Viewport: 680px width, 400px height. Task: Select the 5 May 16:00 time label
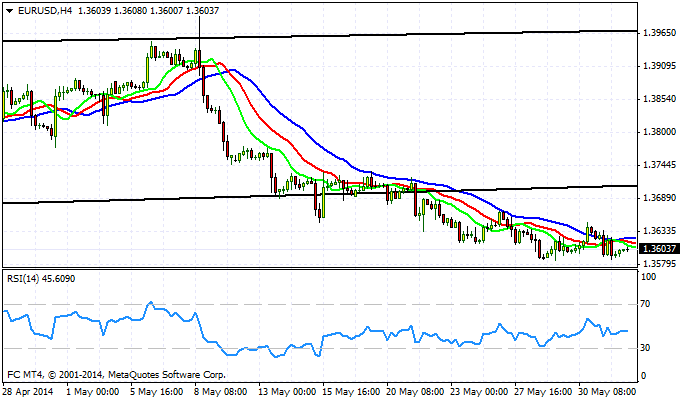pyautogui.click(x=157, y=392)
